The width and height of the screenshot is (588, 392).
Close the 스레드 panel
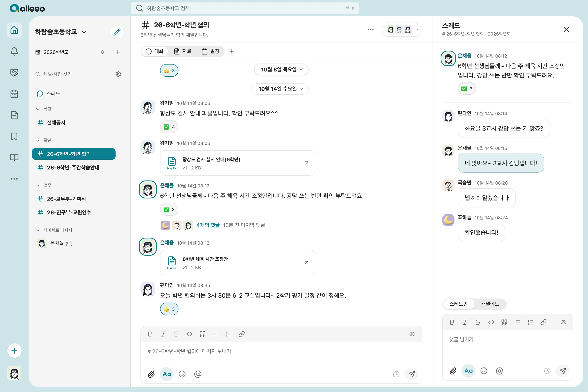point(566,29)
